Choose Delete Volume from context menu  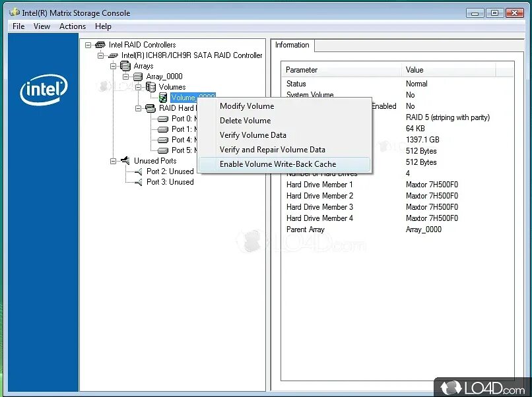tap(284, 121)
